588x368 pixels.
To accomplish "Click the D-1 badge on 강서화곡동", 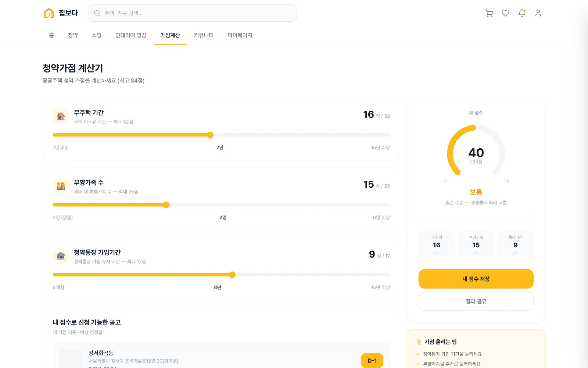I will (x=372, y=361).
